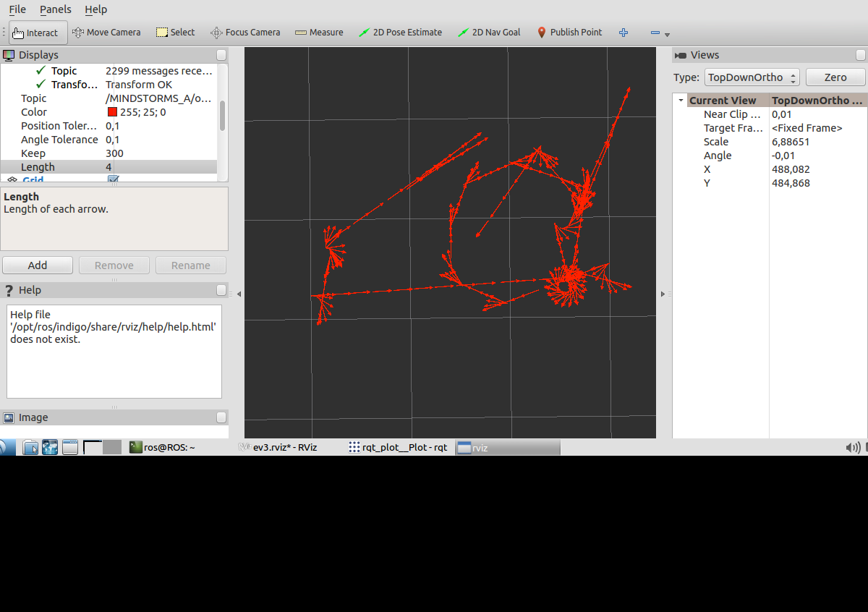The width and height of the screenshot is (868, 612).
Task: Collapse right dock with arrow handle
Action: point(662,294)
